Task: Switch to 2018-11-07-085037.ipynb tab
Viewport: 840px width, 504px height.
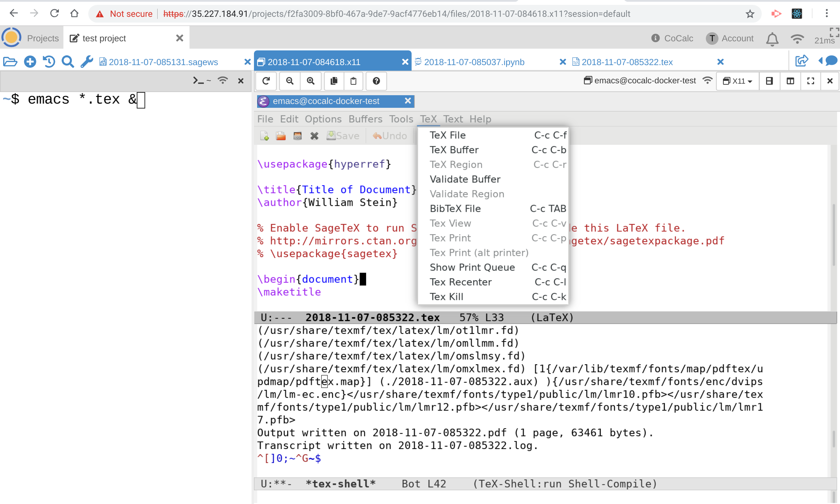Action: coord(474,62)
